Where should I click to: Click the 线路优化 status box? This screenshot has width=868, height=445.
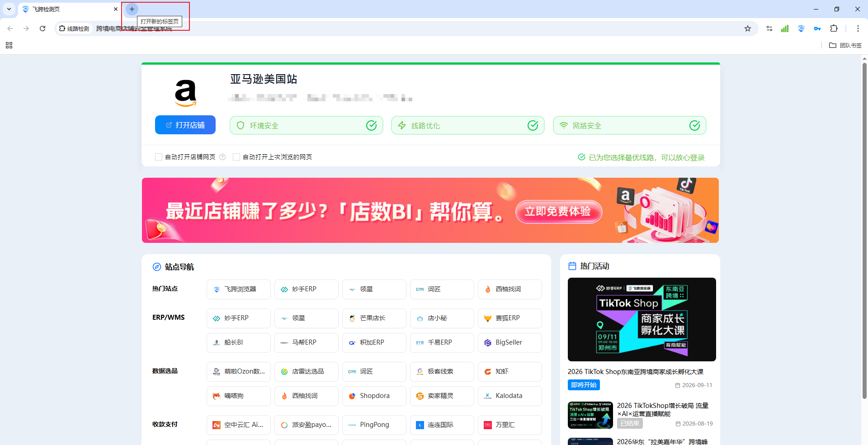(468, 125)
